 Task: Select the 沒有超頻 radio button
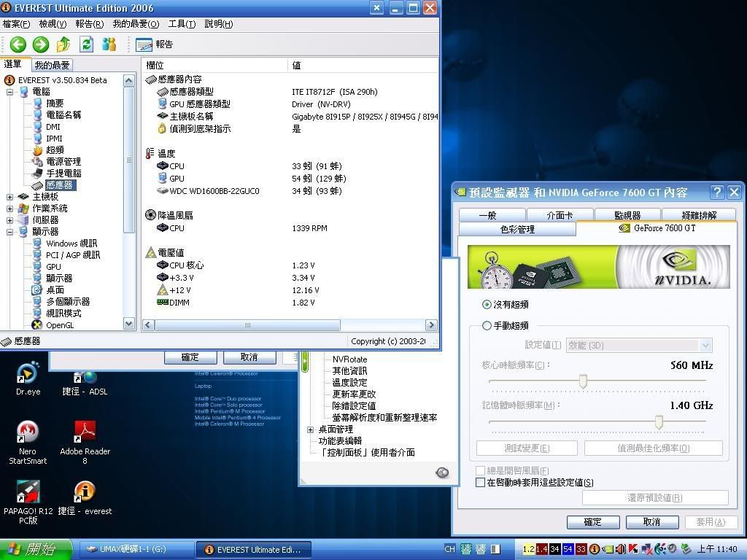click(x=487, y=305)
